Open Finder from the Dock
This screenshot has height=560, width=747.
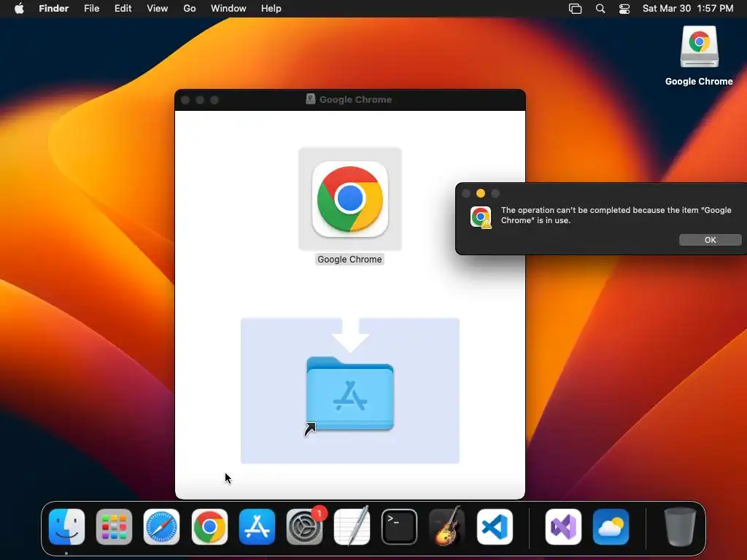pyautogui.click(x=66, y=526)
